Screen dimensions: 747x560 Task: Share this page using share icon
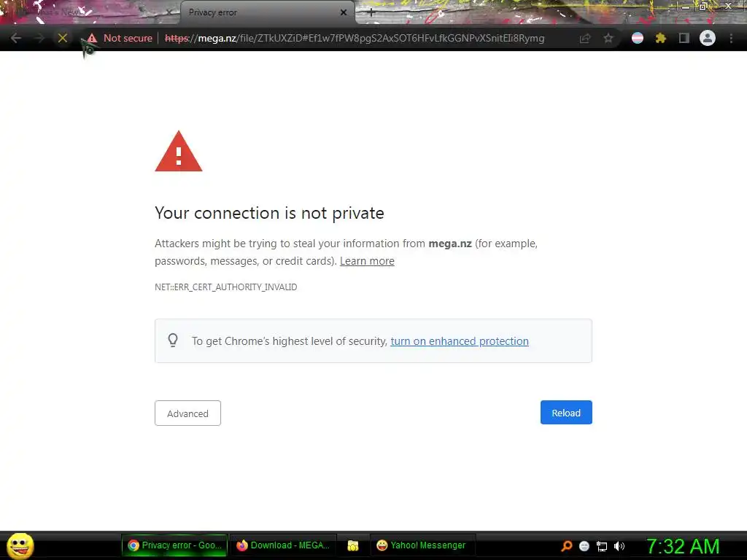(585, 38)
